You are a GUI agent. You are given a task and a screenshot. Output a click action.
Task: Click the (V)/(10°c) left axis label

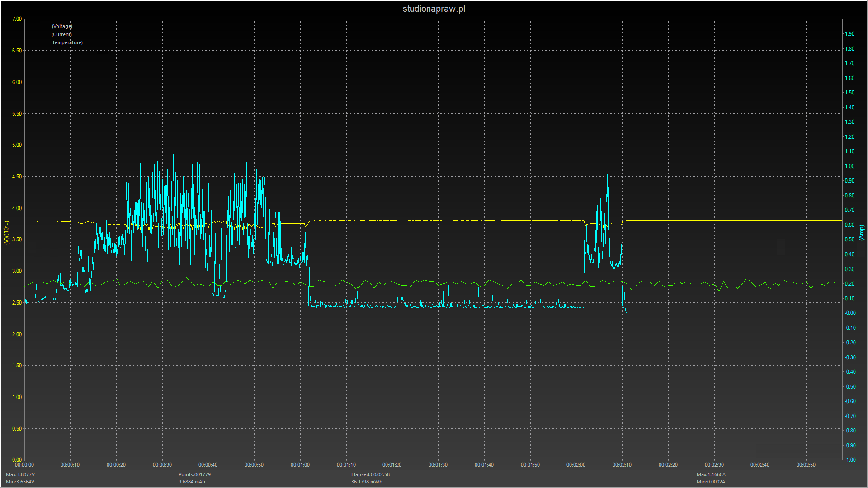[x=6, y=233]
